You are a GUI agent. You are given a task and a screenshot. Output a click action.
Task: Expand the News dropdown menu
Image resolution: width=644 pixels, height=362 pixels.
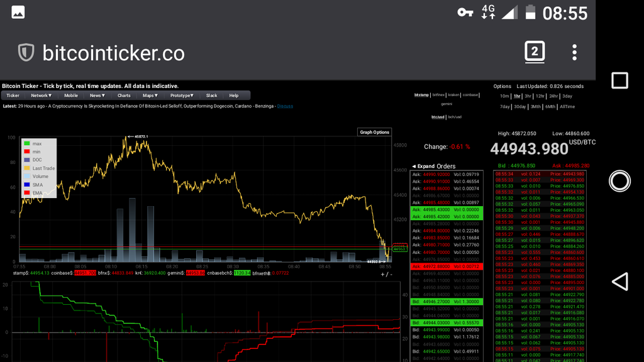tap(97, 96)
